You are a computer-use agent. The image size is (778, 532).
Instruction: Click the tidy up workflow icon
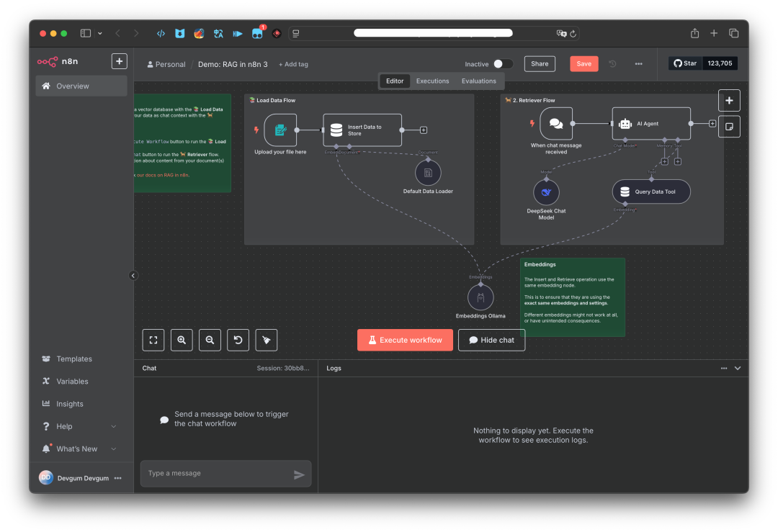tap(266, 340)
